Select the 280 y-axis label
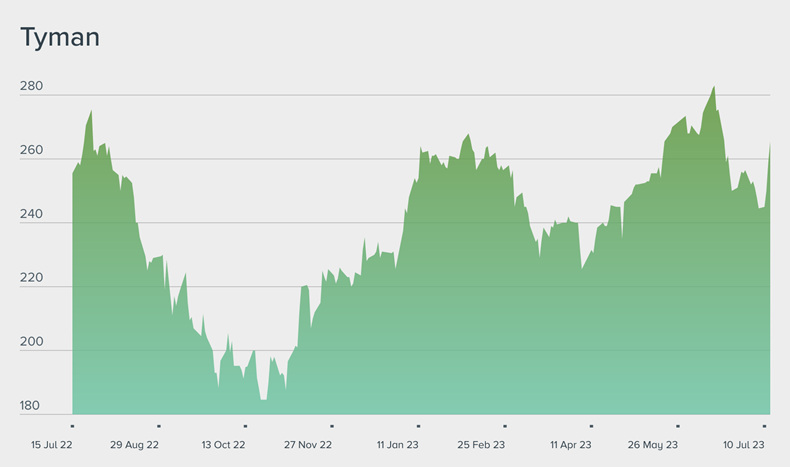 (x=31, y=87)
